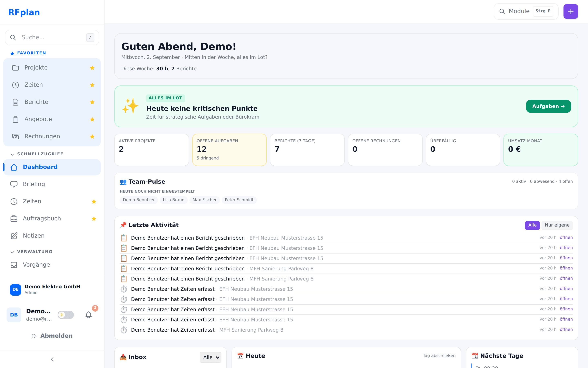This screenshot has width=588, height=368.
Task: Click the Lisa Braun team chip
Action: 174,200
